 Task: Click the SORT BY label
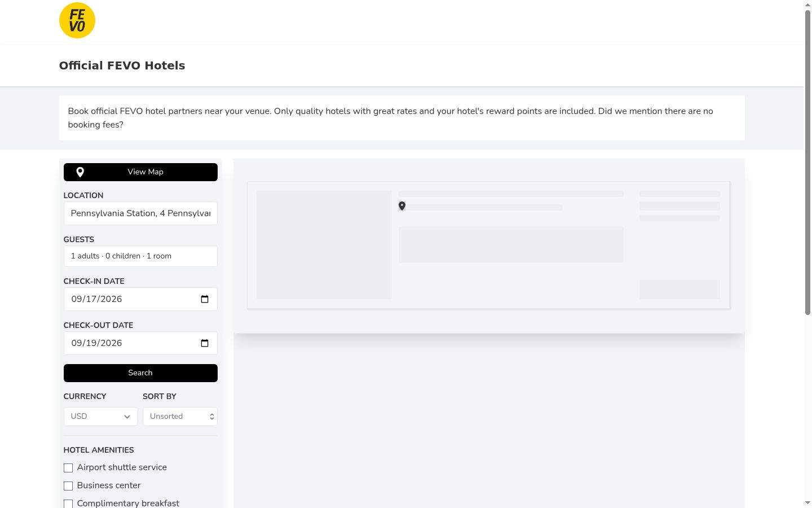click(160, 396)
